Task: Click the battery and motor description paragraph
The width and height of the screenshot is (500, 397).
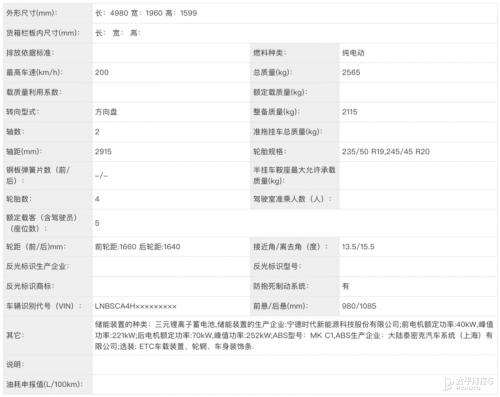Action: tap(294, 335)
